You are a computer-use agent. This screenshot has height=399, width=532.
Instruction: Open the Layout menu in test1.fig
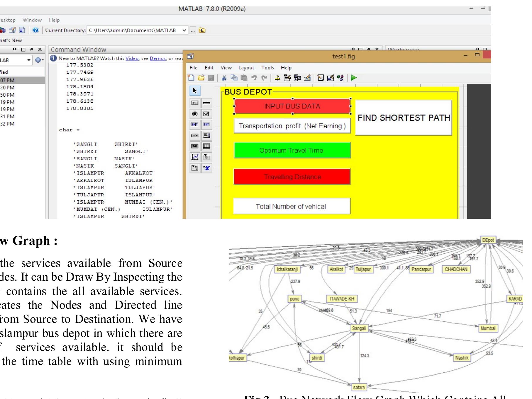(x=246, y=67)
